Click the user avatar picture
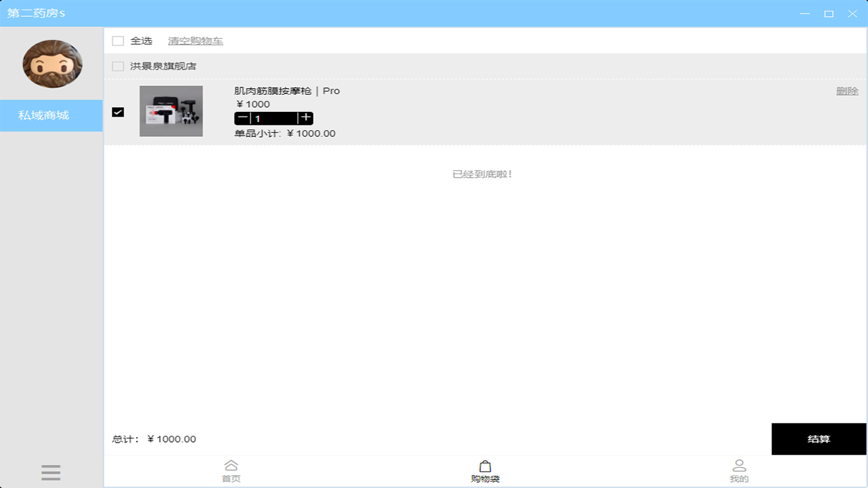Viewport: 868px width, 488px height. point(52,64)
